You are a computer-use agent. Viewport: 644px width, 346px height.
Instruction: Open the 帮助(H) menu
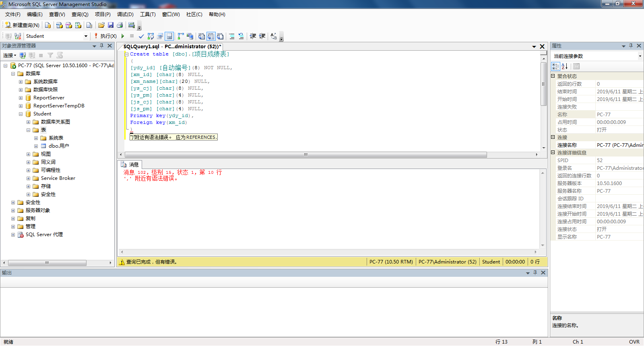click(x=217, y=14)
